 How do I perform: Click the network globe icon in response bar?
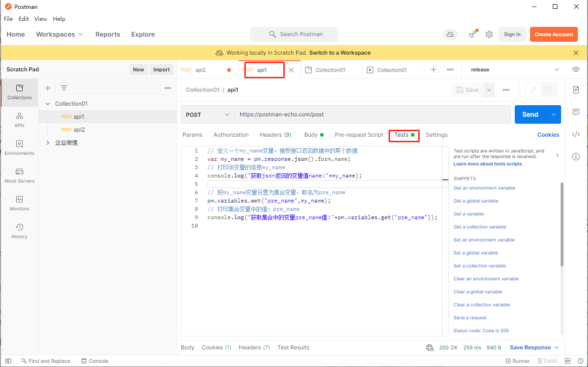click(430, 348)
